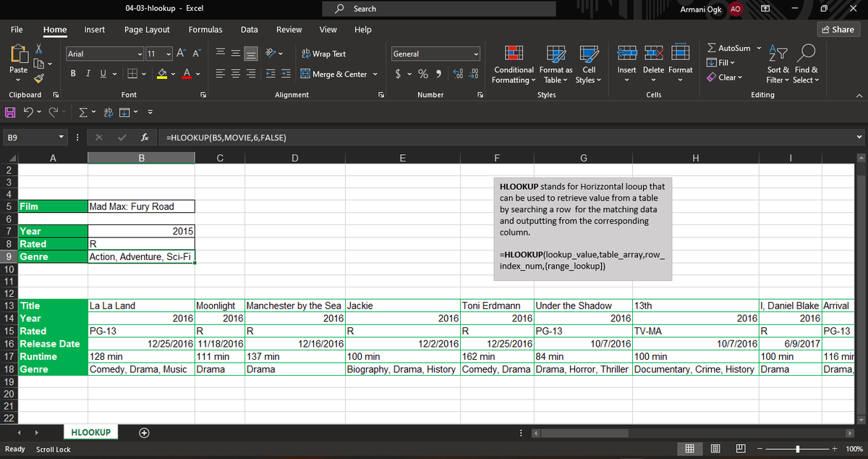Click the Insert Function fx icon
Screen dimensions: 868x459
coord(145,137)
